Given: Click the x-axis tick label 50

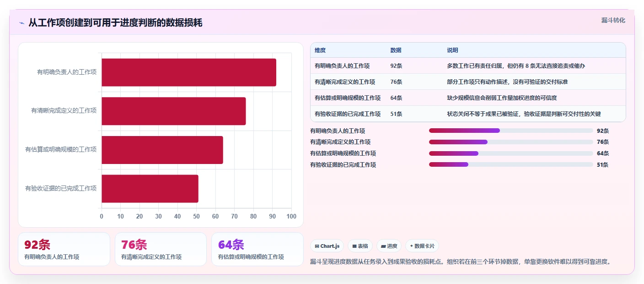Looking at the screenshot, I should (x=197, y=217).
